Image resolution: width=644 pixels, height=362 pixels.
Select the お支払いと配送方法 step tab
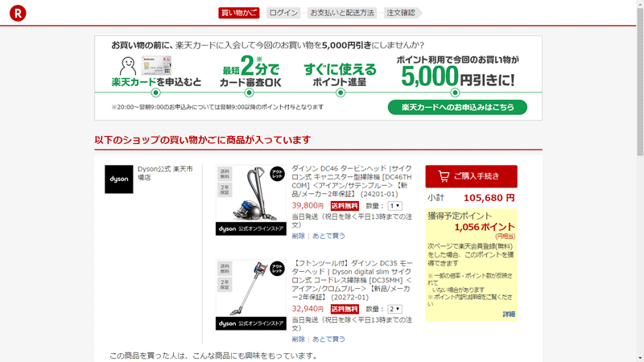coord(342,13)
